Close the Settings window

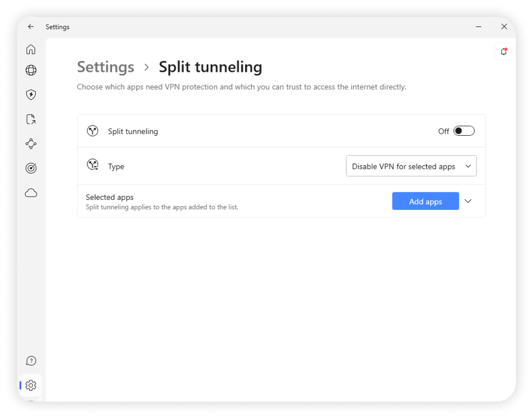point(504,27)
